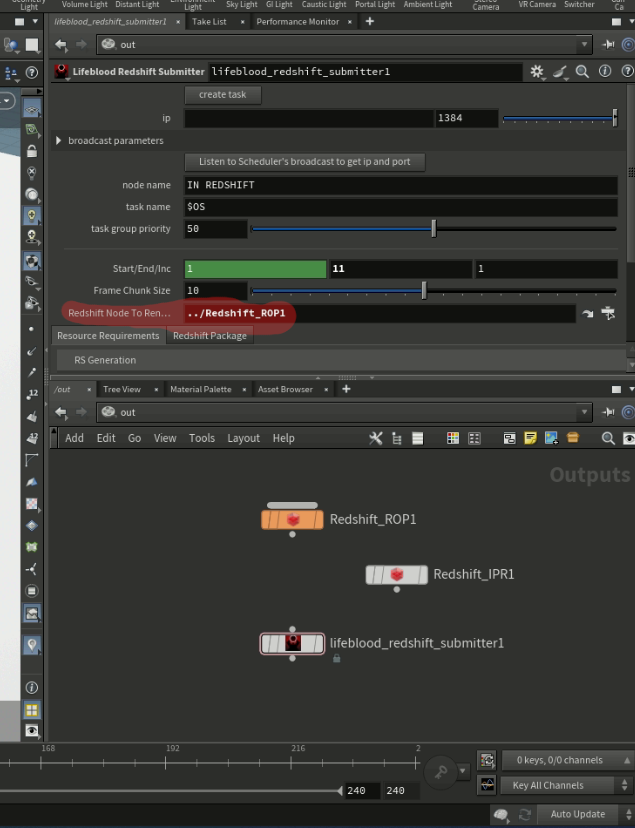Image resolution: width=635 pixels, height=828 pixels.
Task: Click the back arrow in parameter pane
Action: point(61,45)
